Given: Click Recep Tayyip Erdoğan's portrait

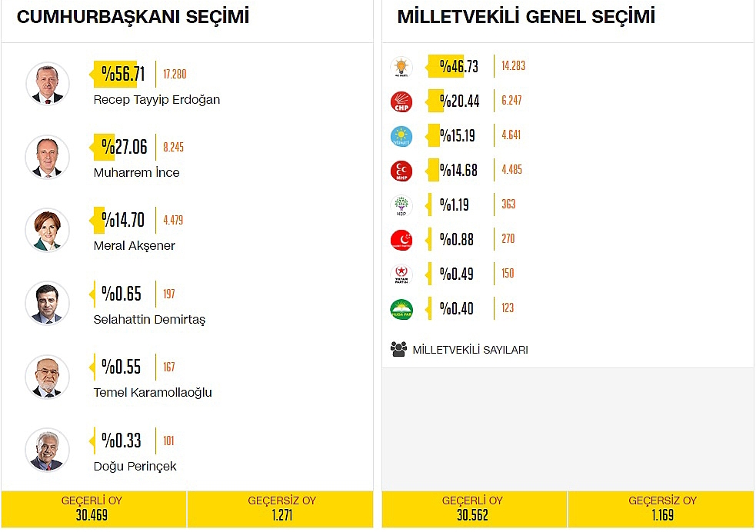Looking at the screenshot, I should click(x=47, y=84).
